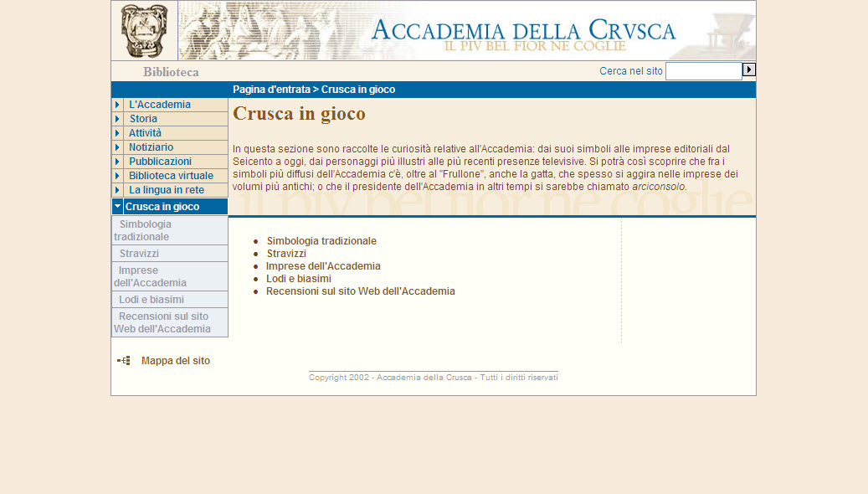Open Imprese dell'Accademia in sidebar submenu
This screenshot has width=868, height=494.
tap(169, 276)
